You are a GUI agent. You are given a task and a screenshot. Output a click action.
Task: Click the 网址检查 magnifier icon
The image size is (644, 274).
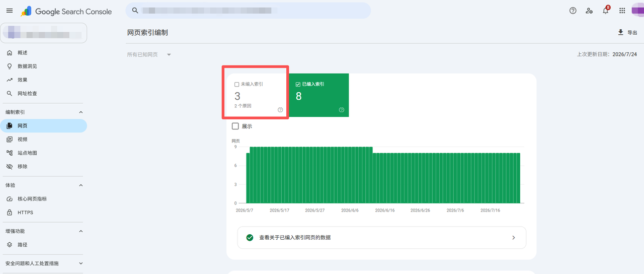tap(10, 93)
